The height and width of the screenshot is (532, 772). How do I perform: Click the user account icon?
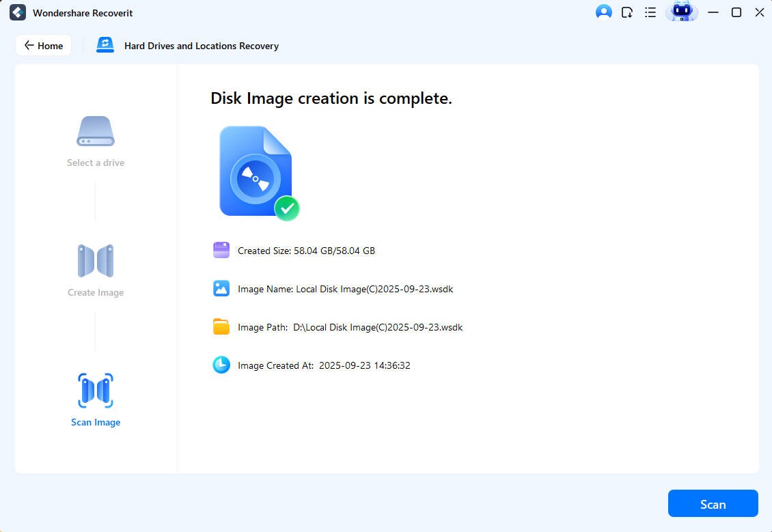tap(603, 12)
